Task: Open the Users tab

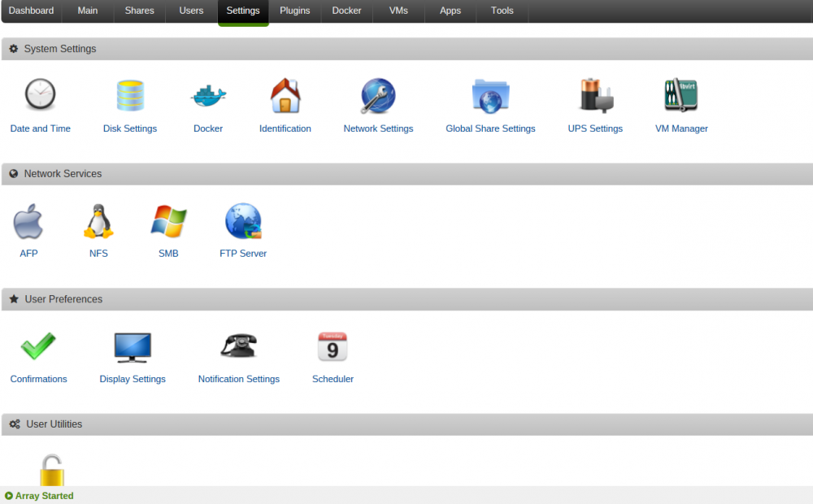Action: (191, 11)
